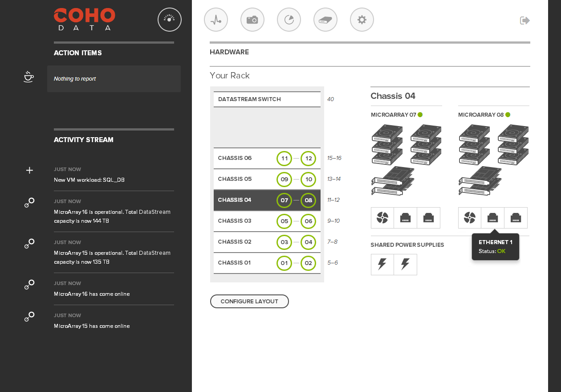Select MicroArray node 12 circle
561x392 pixels.
308,159
